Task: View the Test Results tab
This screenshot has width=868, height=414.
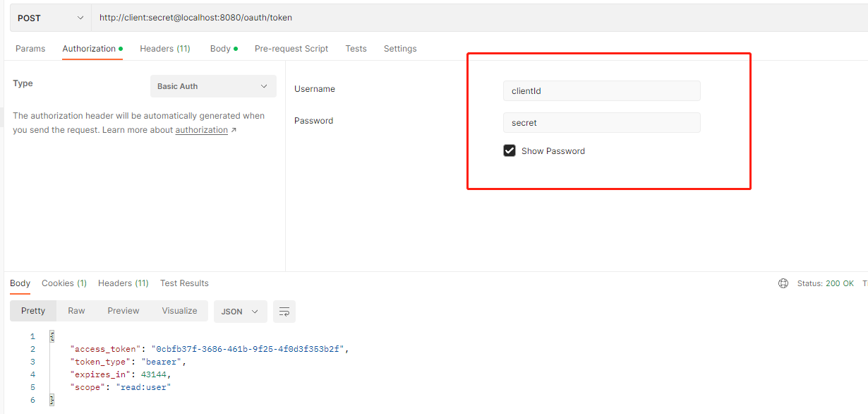Action: tap(184, 283)
